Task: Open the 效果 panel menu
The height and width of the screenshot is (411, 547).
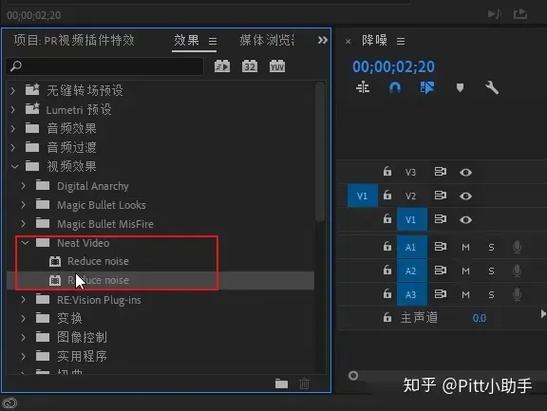Action: pyautogui.click(x=213, y=42)
